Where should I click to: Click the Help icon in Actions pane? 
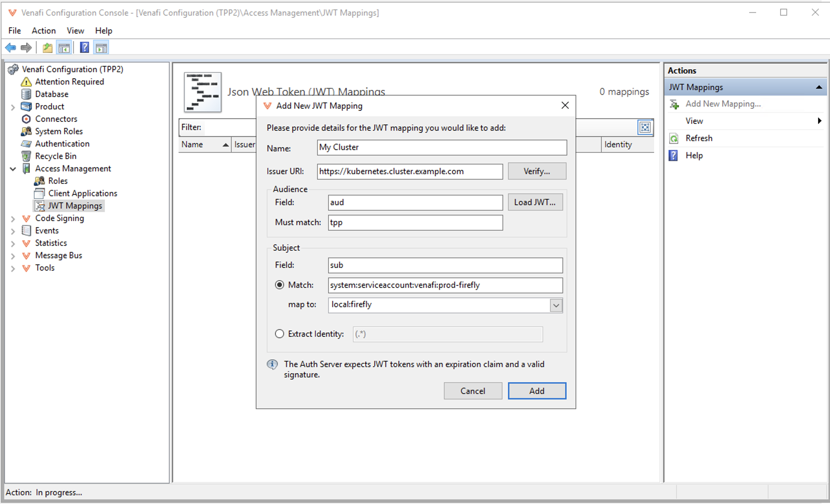pyautogui.click(x=673, y=155)
